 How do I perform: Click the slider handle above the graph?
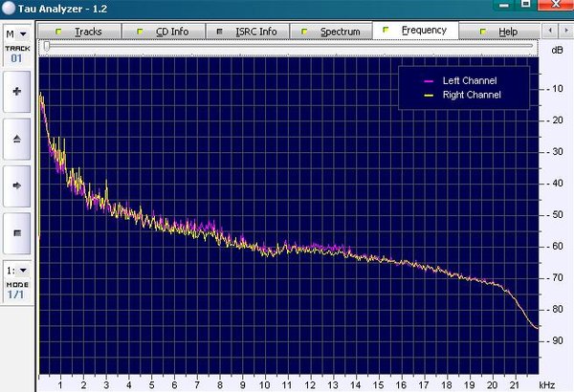coord(46,46)
